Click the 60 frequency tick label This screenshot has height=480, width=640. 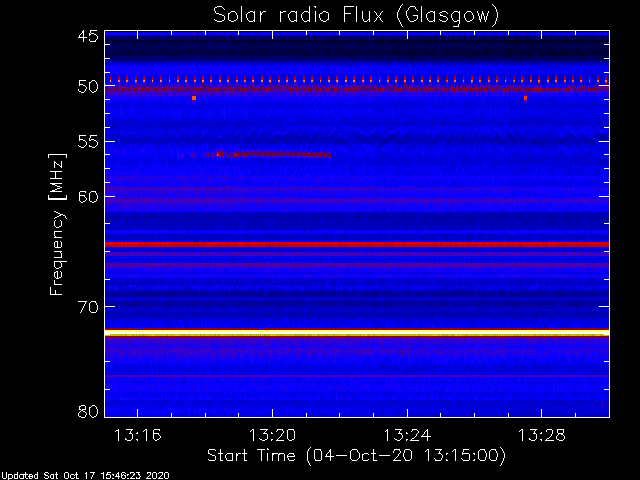coord(88,197)
